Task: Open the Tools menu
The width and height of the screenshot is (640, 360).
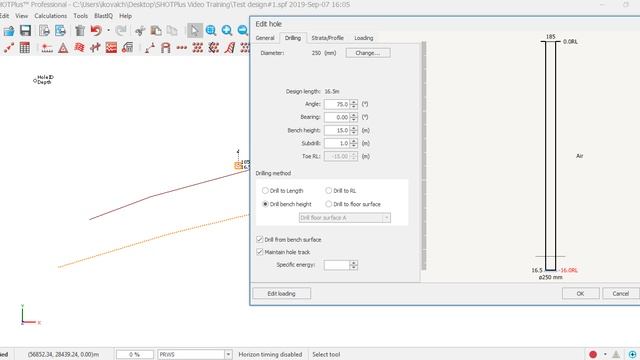Action: [x=80, y=16]
